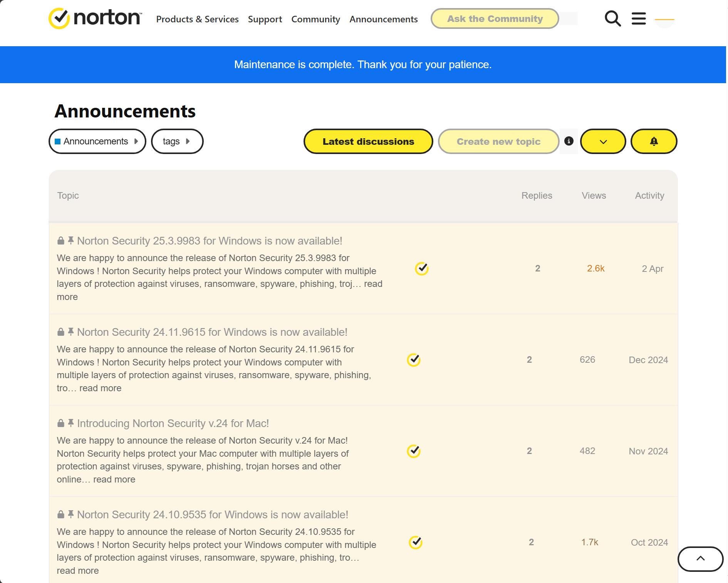The height and width of the screenshot is (583, 728).
Task: Click the 'Nov 2024' activity date
Action: [x=648, y=451]
